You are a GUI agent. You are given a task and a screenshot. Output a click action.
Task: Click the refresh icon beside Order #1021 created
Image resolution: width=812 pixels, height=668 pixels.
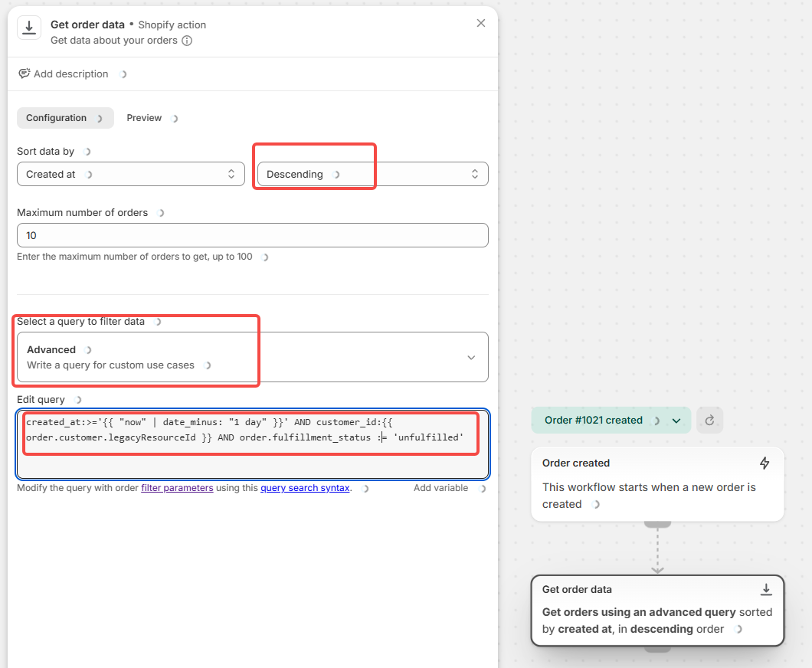[709, 420]
